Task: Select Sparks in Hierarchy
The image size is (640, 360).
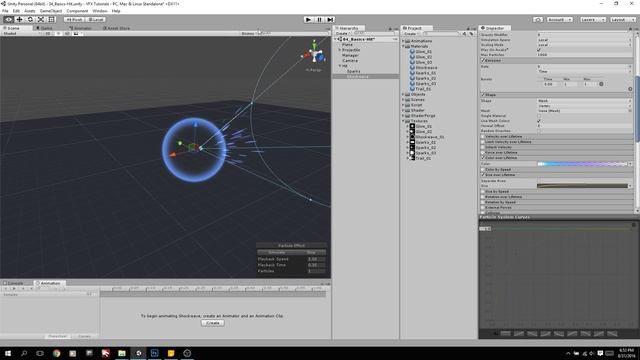Action: (x=353, y=71)
